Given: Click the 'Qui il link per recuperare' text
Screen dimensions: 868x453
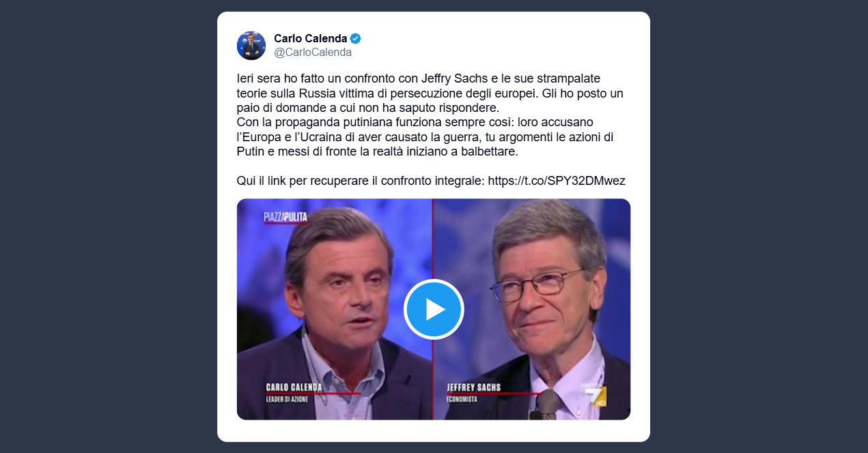Looking at the screenshot, I should 361,181.
